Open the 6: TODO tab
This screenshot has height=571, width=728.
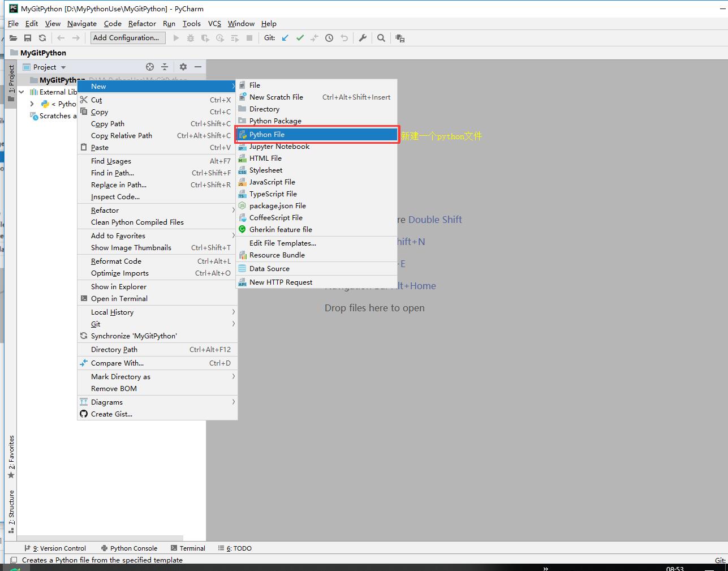pos(235,548)
